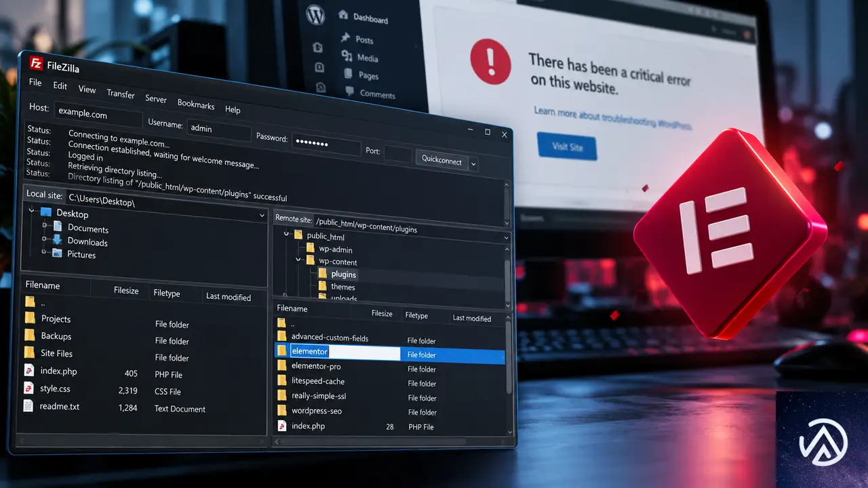The image size is (868, 488).
Task: Click the Projects folder icon in local list
Action: [30, 317]
